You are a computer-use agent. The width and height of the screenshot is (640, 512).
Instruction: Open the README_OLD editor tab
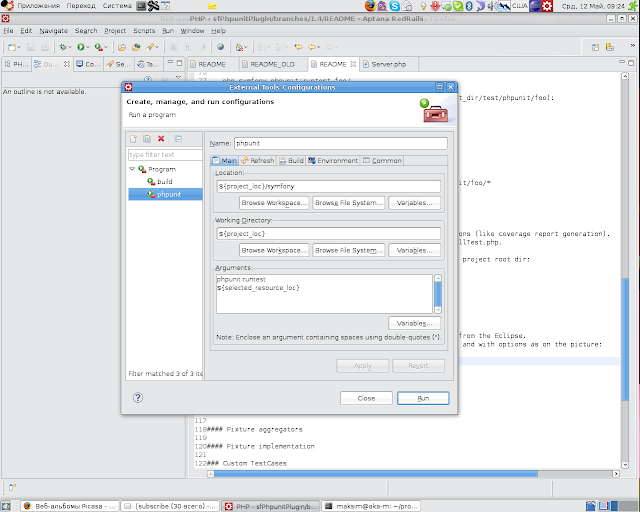pos(272,64)
